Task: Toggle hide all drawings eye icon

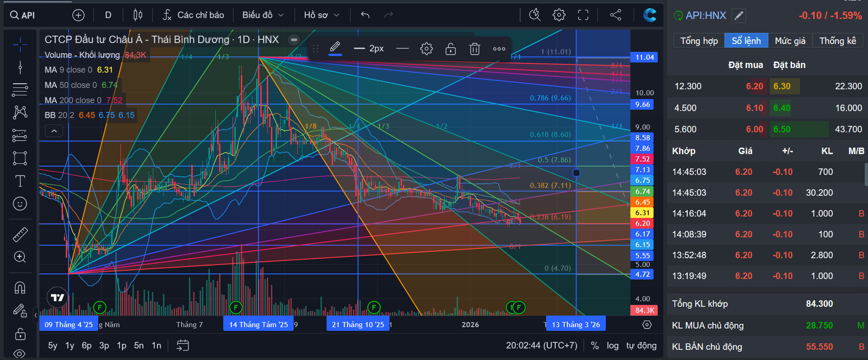Action: point(20,354)
